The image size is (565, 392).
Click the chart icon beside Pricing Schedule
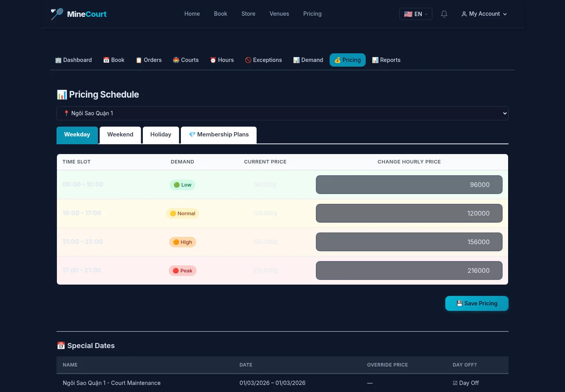click(x=62, y=94)
